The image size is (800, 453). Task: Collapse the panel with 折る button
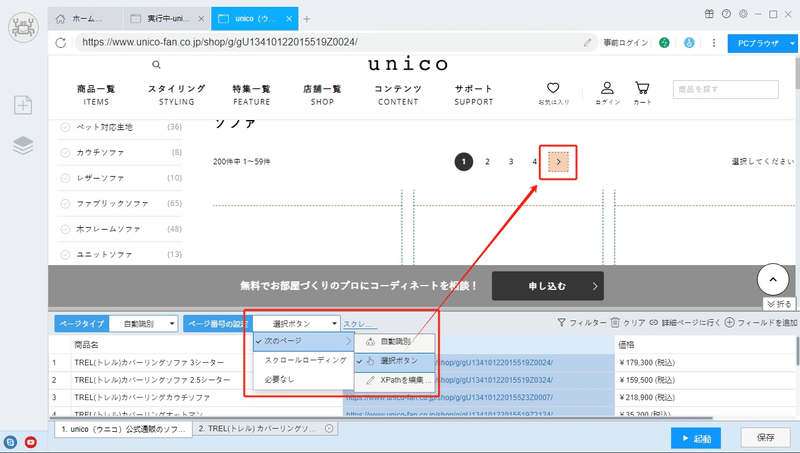pos(779,304)
